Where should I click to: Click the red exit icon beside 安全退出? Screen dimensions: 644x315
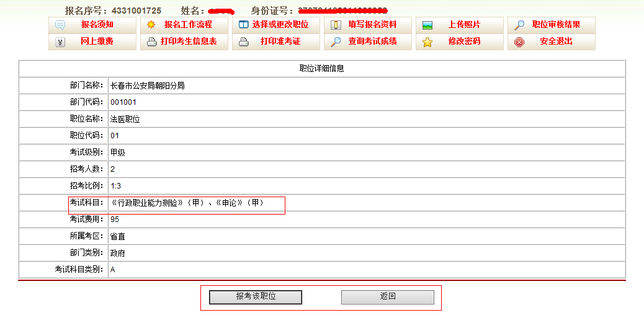pos(519,42)
